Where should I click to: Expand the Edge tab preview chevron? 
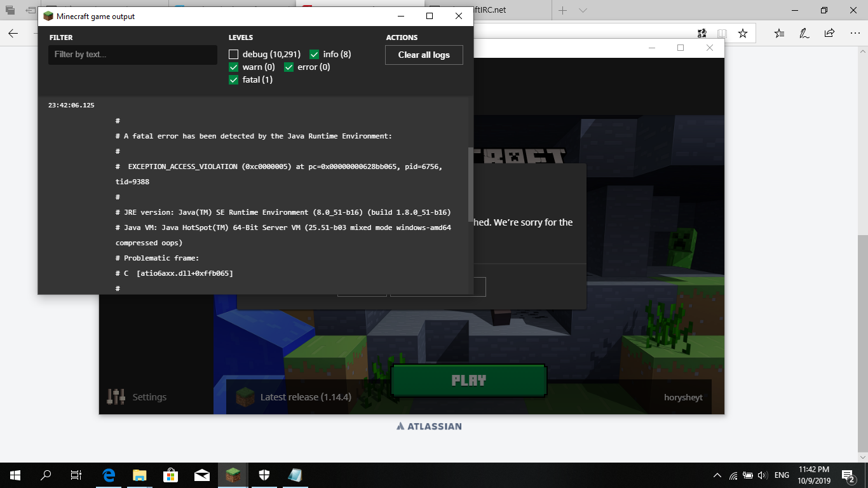[x=583, y=10]
